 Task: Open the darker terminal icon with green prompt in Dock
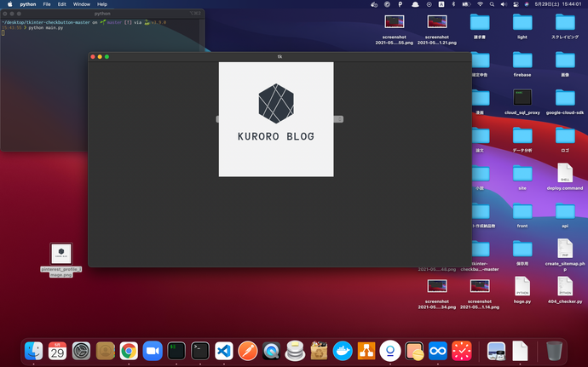click(x=176, y=351)
